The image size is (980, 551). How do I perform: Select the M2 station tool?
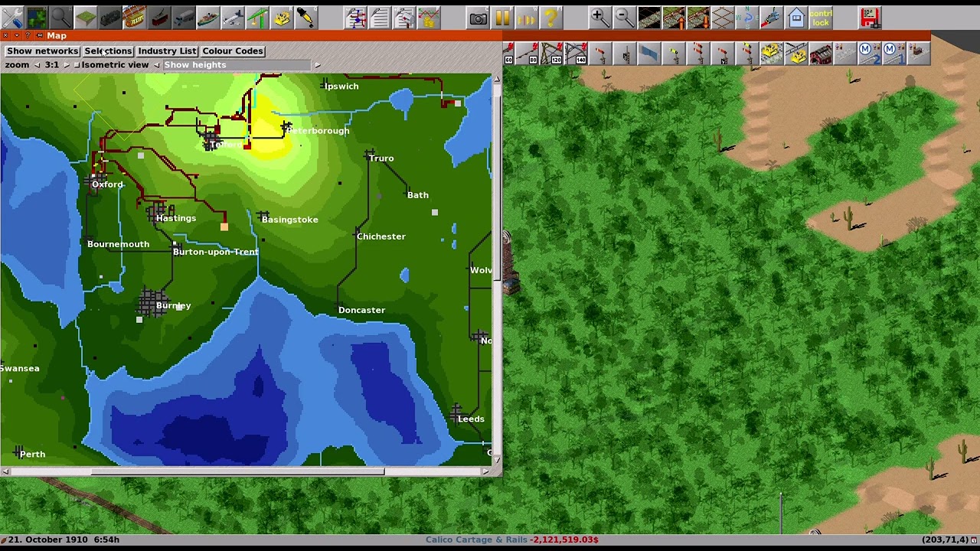tap(870, 53)
